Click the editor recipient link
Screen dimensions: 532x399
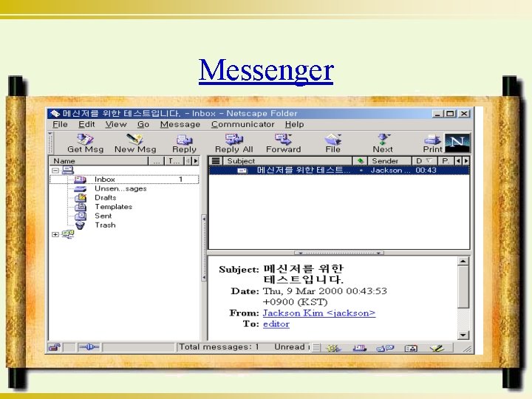point(276,324)
